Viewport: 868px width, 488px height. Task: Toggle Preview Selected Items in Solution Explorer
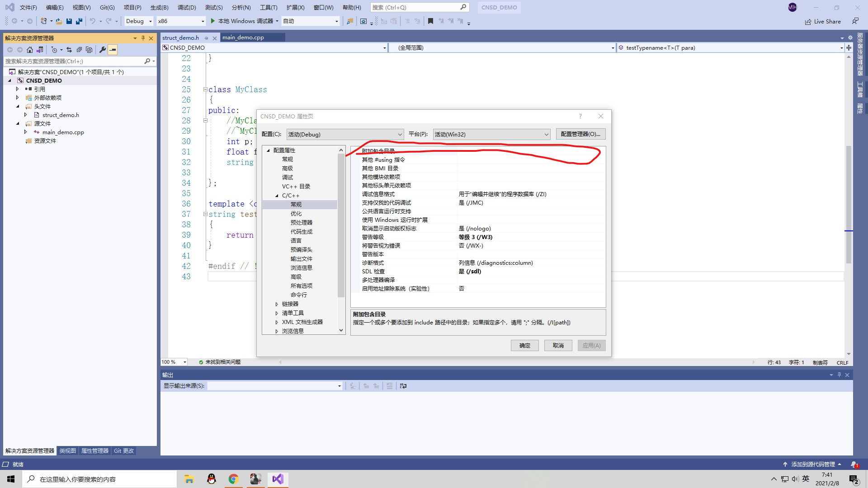click(x=113, y=50)
